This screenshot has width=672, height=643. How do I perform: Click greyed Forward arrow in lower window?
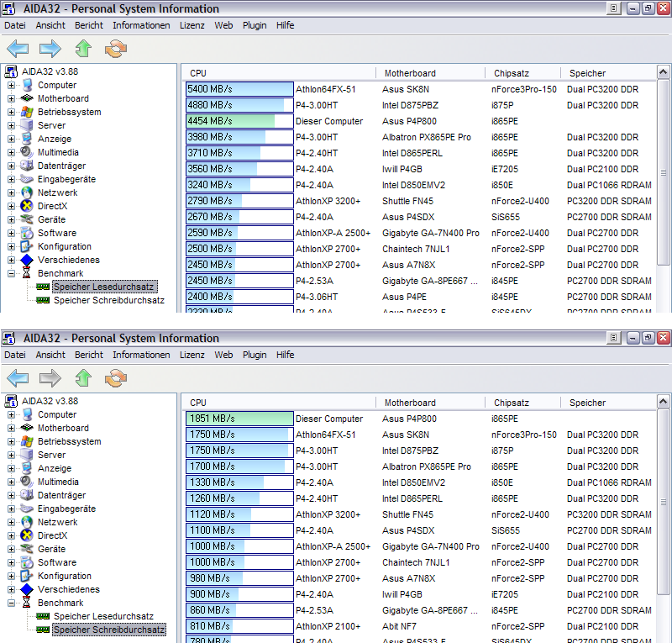coord(50,378)
